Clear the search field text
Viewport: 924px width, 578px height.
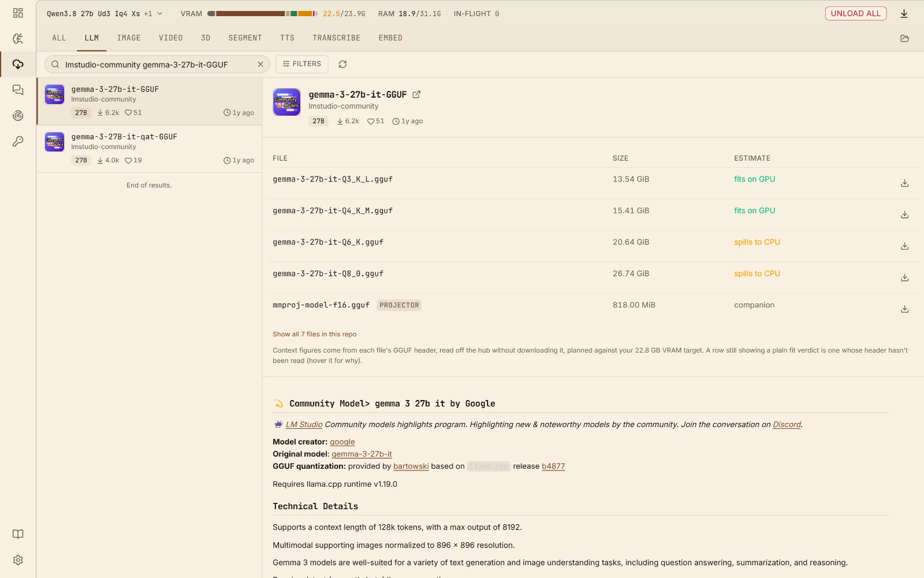(x=260, y=64)
